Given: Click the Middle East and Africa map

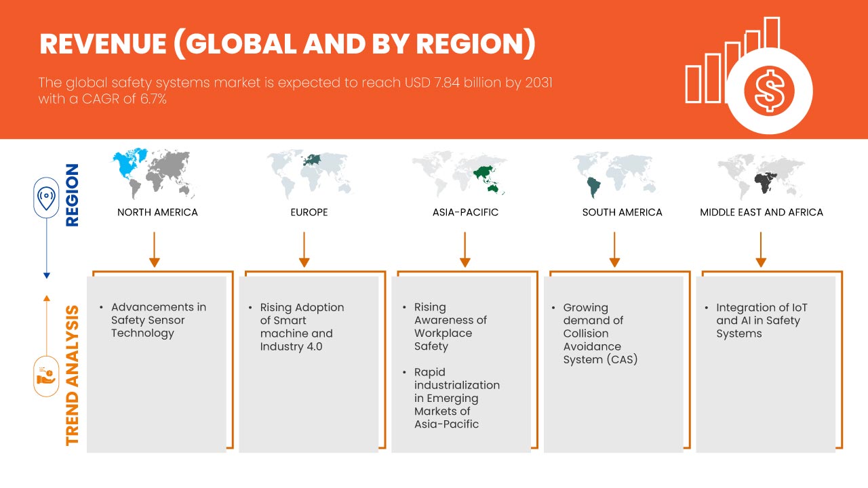Looking at the screenshot, I should click(x=761, y=175).
